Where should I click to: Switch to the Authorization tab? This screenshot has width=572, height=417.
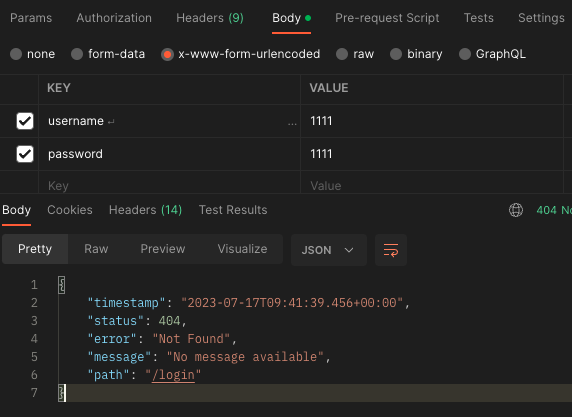114,18
